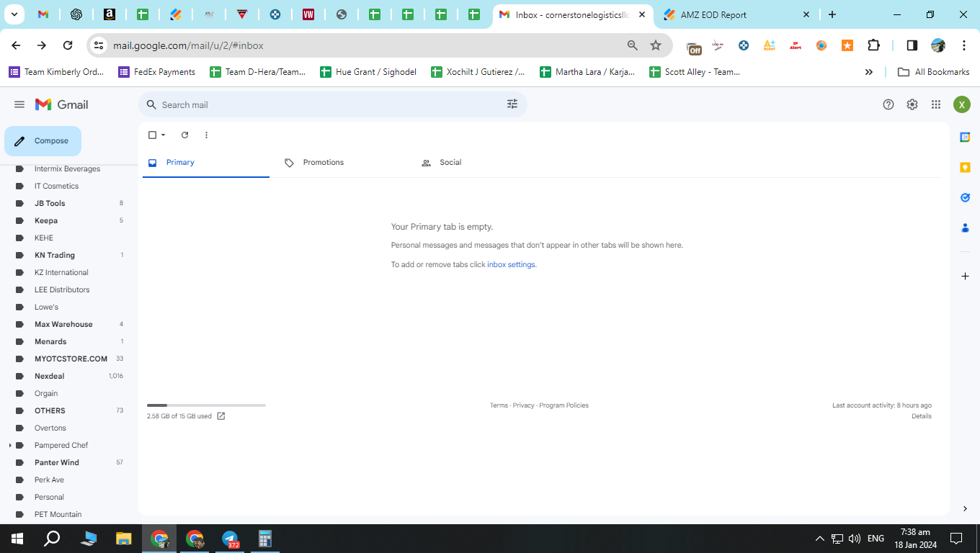Open Gmail Settings gear icon
The height and width of the screenshot is (553, 980).
[912, 104]
